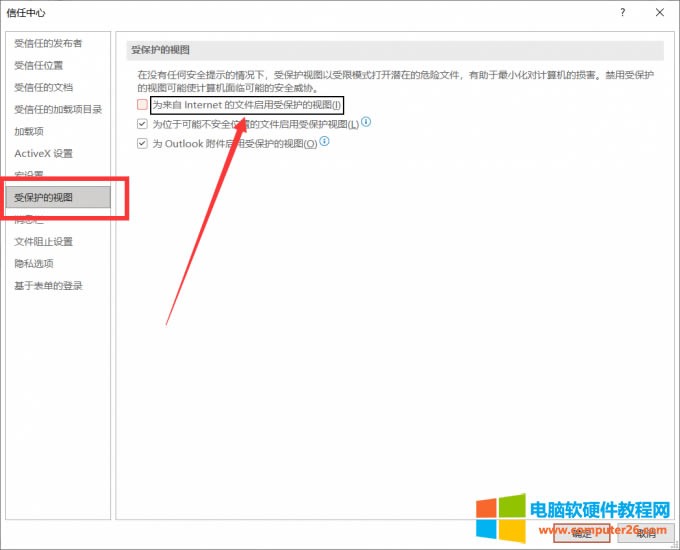
Task: Uncheck 为位于可能不安全位置的文件启用受保护视图
Action: pyautogui.click(x=143, y=124)
